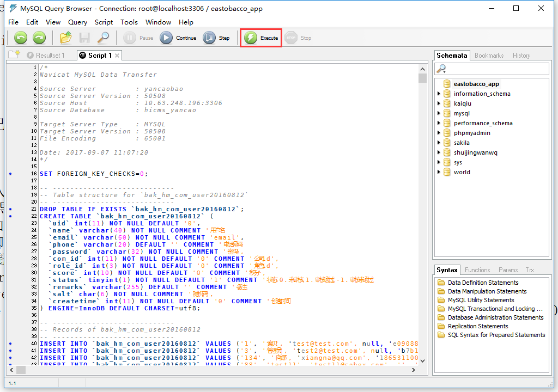Open a script file via folder icon
This screenshot has height=392, width=558.
coord(66,38)
